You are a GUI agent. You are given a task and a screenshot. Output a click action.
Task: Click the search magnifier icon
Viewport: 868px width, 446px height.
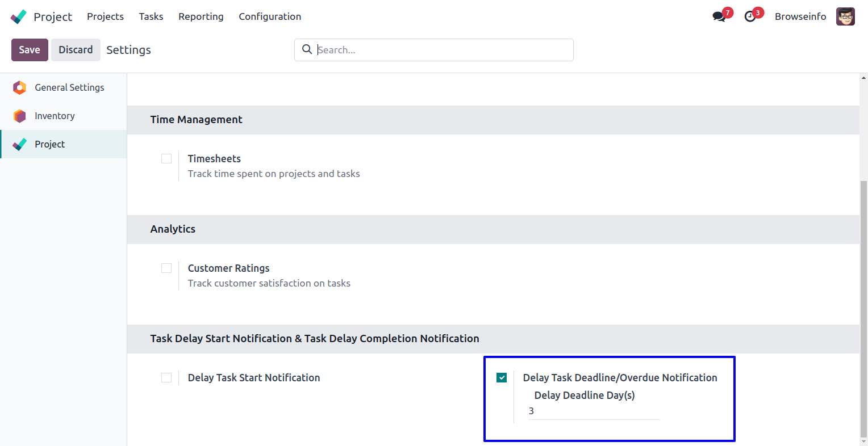pyautogui.click(x=307, y=49)
